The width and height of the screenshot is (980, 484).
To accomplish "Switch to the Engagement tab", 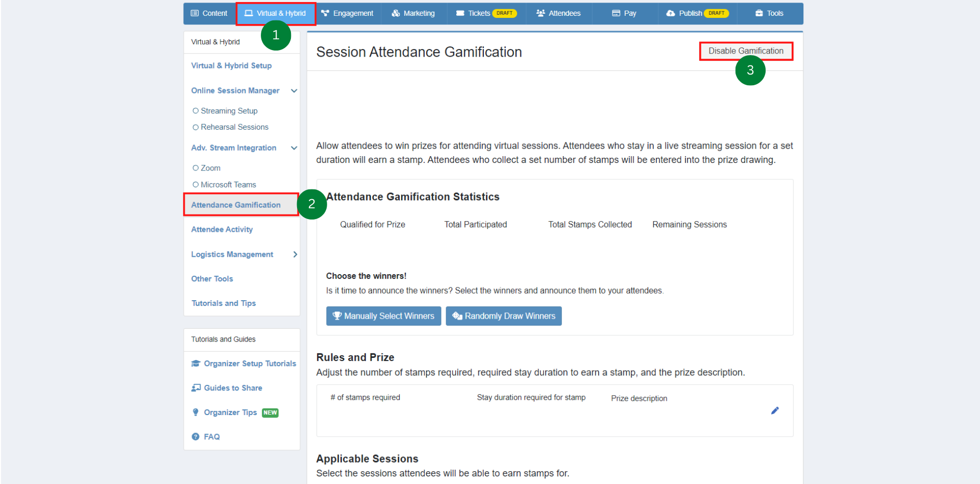I will coord(348,13).
